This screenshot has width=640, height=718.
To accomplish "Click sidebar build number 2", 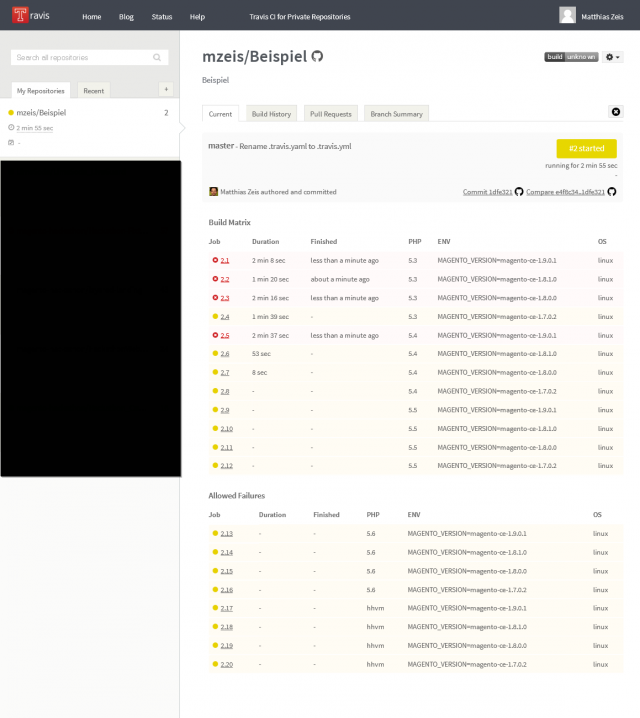I will coord(166,113).
